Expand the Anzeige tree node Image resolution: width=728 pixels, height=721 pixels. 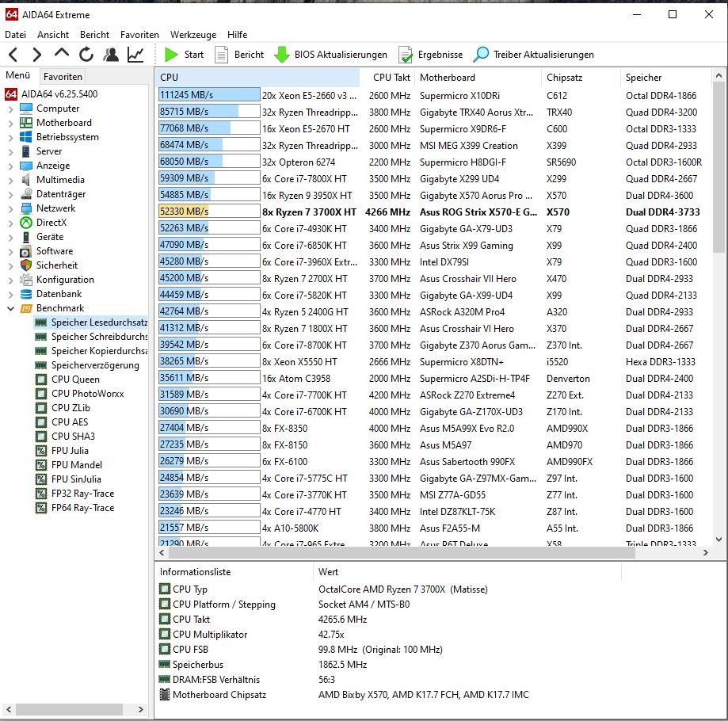10,166
